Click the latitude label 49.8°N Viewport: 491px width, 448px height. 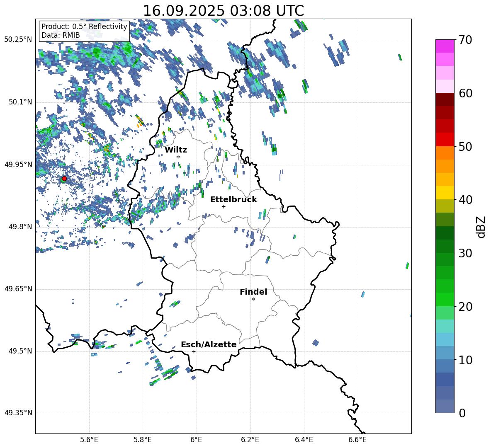point(20,227)
